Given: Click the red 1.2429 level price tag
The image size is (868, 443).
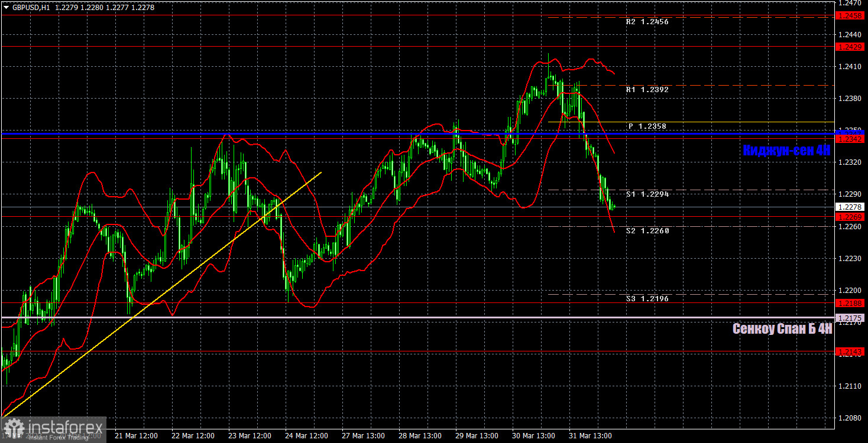Looking at the screenshot, I should point(851,46).
